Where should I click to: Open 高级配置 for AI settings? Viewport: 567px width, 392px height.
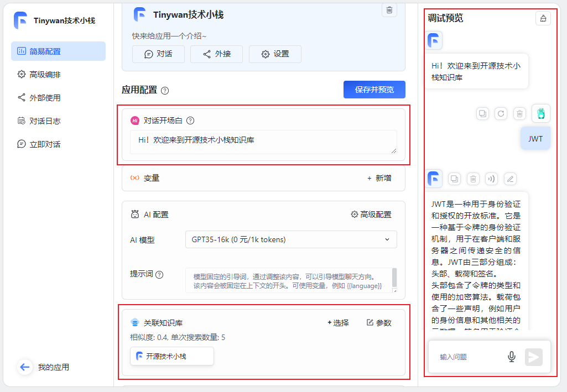pyautogui.click(x=371, y=214)
